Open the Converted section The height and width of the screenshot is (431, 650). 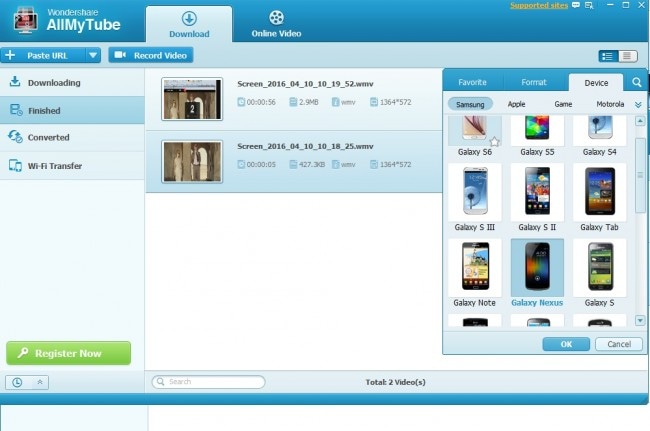[72, 137]
